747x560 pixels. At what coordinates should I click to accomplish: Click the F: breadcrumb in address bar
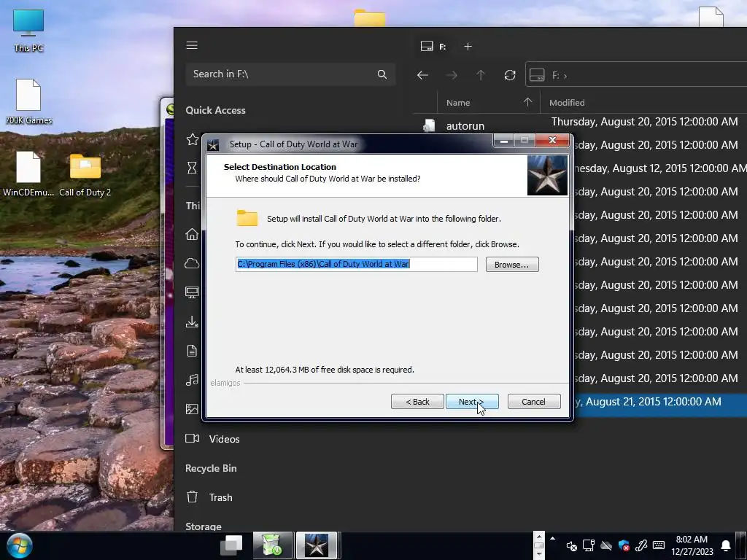click(555, 75)
